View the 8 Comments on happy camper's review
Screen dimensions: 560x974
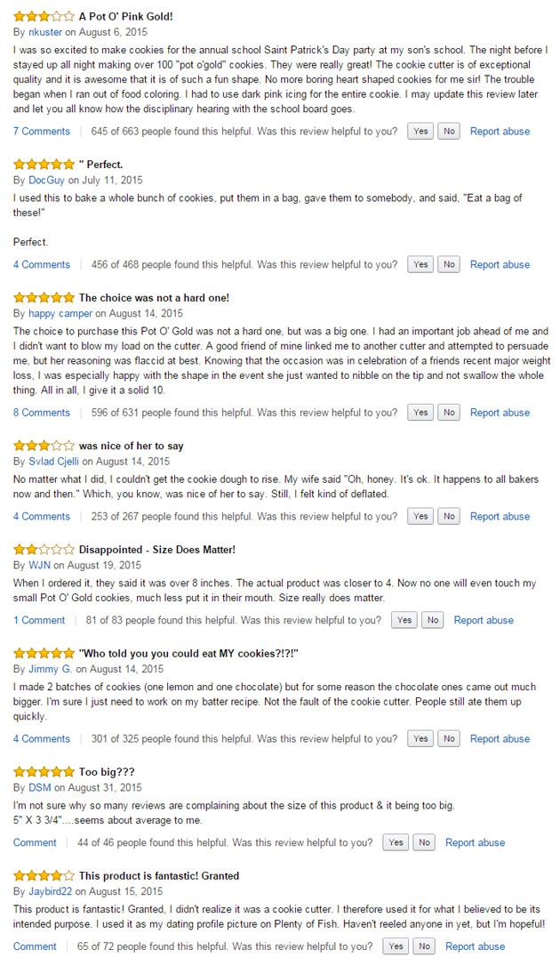pyautogui.click(x=41, y=412)
